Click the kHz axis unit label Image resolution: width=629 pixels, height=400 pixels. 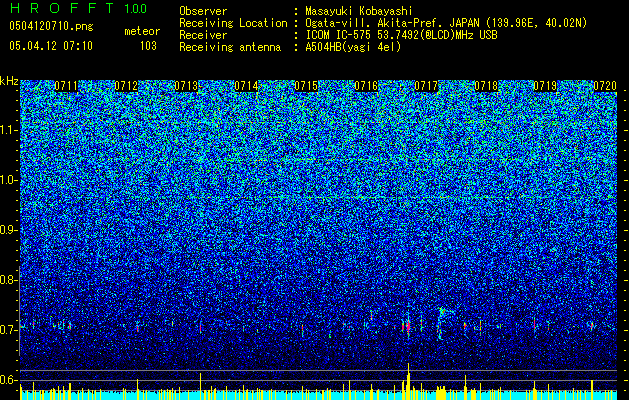coord(9,81)
